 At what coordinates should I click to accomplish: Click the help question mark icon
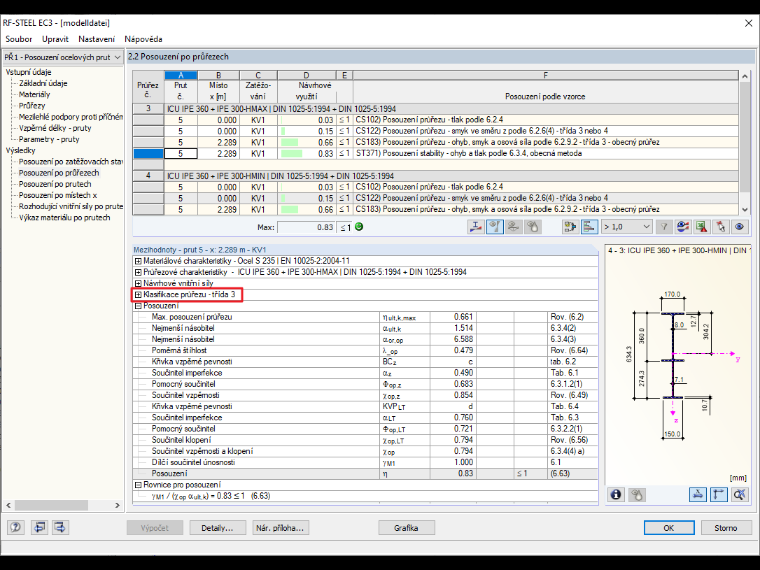[x=16, y=527]
